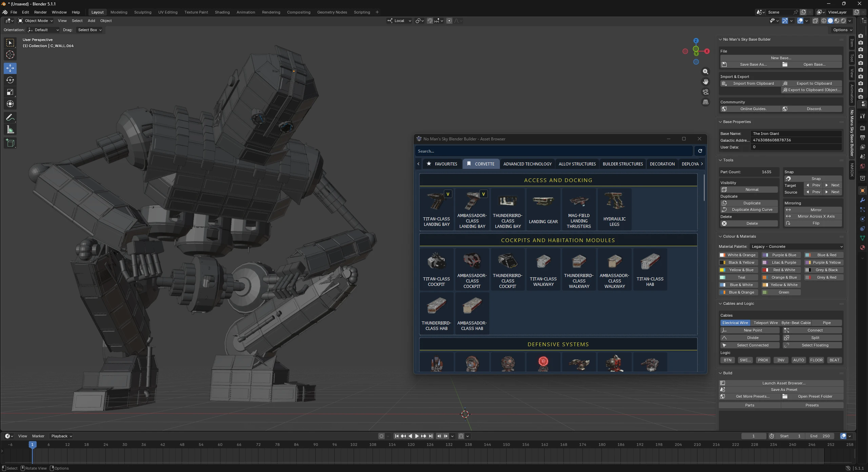The image size is (868, 472).
Task: Open the Local transform orientation dropdown
Action: [x=399, y=21]
